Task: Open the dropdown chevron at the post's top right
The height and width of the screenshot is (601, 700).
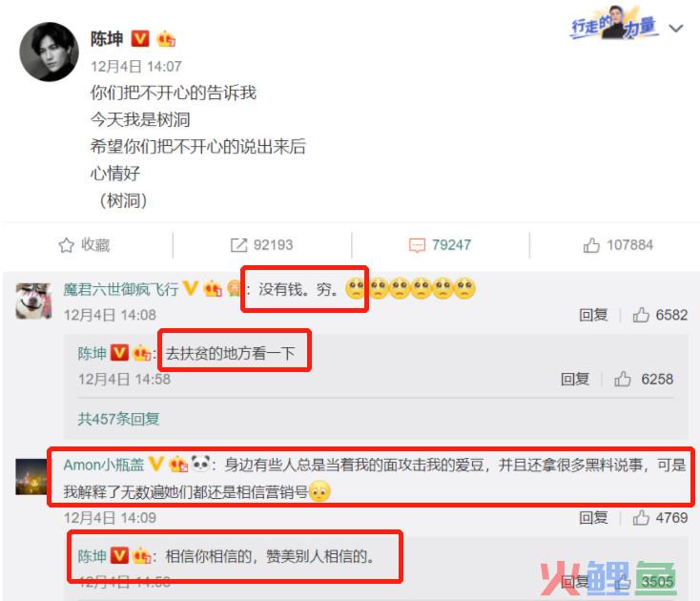Action: coord(676,29)
